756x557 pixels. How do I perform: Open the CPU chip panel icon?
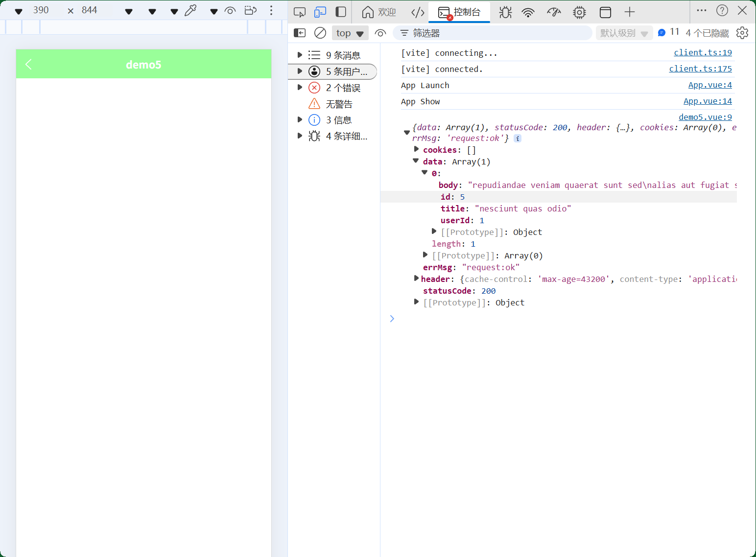click(x=579, y=12)
